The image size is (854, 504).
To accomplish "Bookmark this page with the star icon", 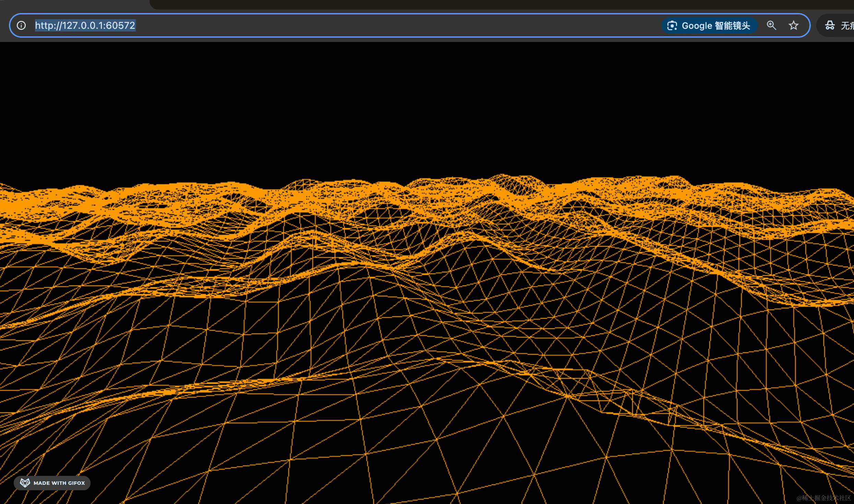I will tap(793, 25).
